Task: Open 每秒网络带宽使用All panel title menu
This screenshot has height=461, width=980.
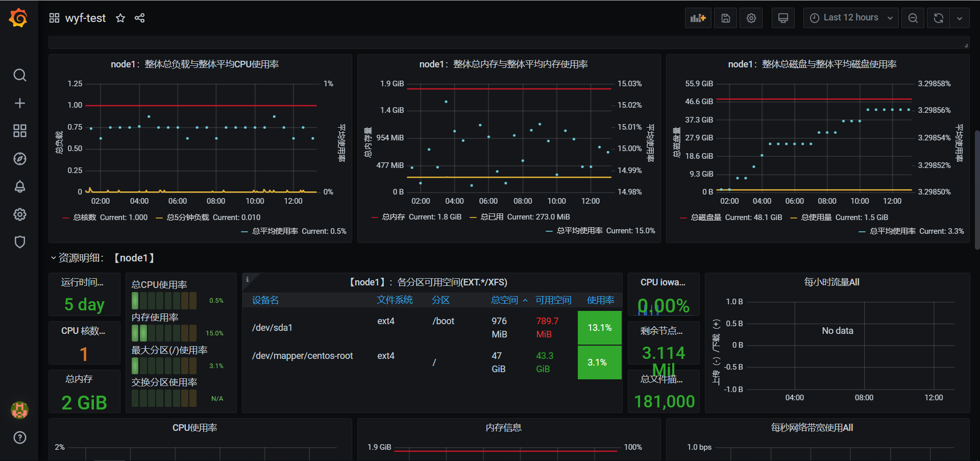Action: [812, 428]
